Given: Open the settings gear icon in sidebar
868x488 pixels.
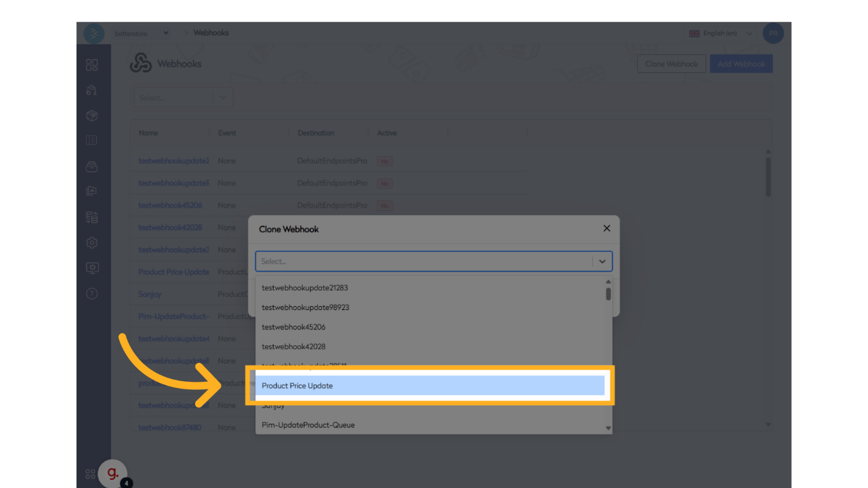Looking at the screenshot, I should (x=92, y=243).
